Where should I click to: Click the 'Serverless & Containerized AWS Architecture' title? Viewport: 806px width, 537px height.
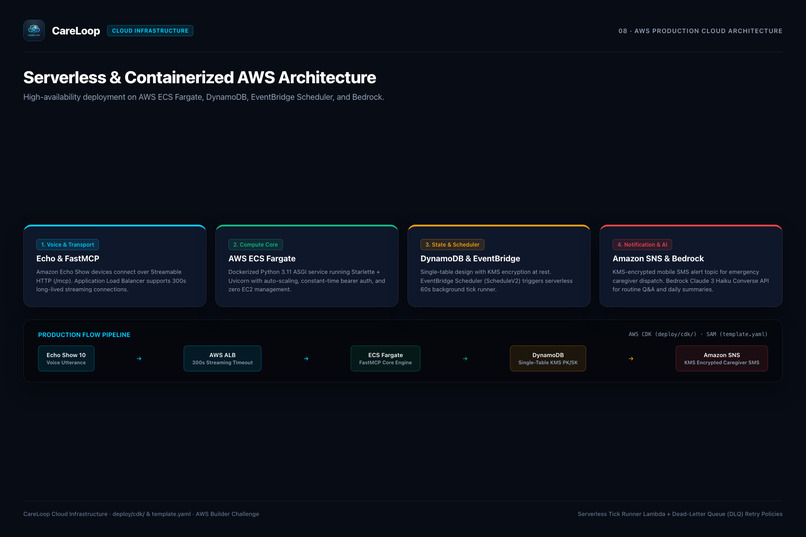199,78
